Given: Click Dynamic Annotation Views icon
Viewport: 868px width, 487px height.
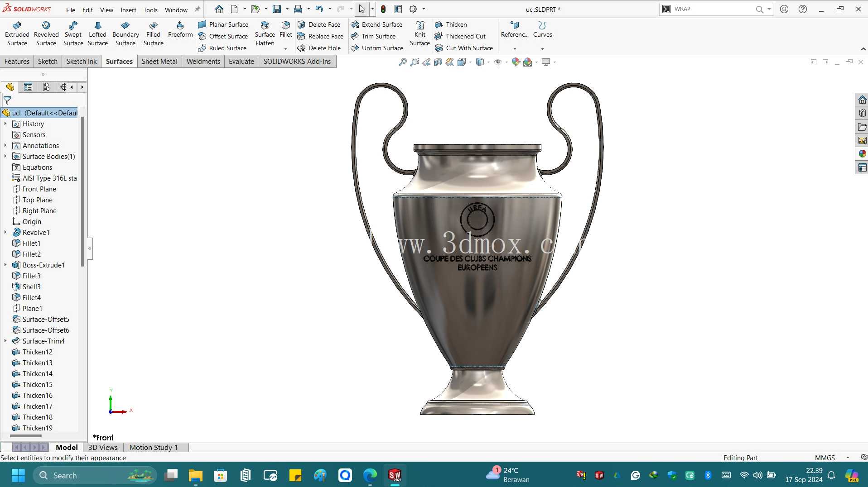Looking at the screenshot, I should tap(450, 62).
